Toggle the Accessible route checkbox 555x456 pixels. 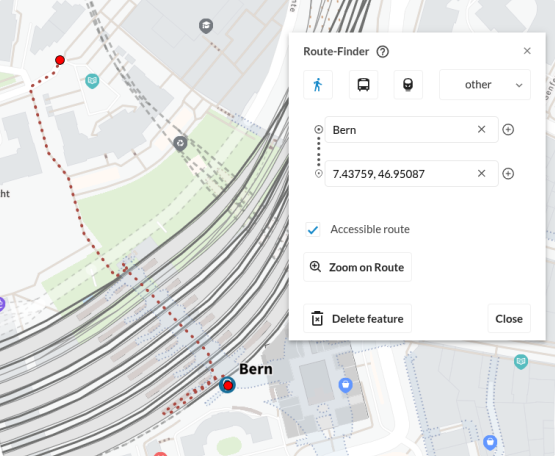tap(313, 230)
